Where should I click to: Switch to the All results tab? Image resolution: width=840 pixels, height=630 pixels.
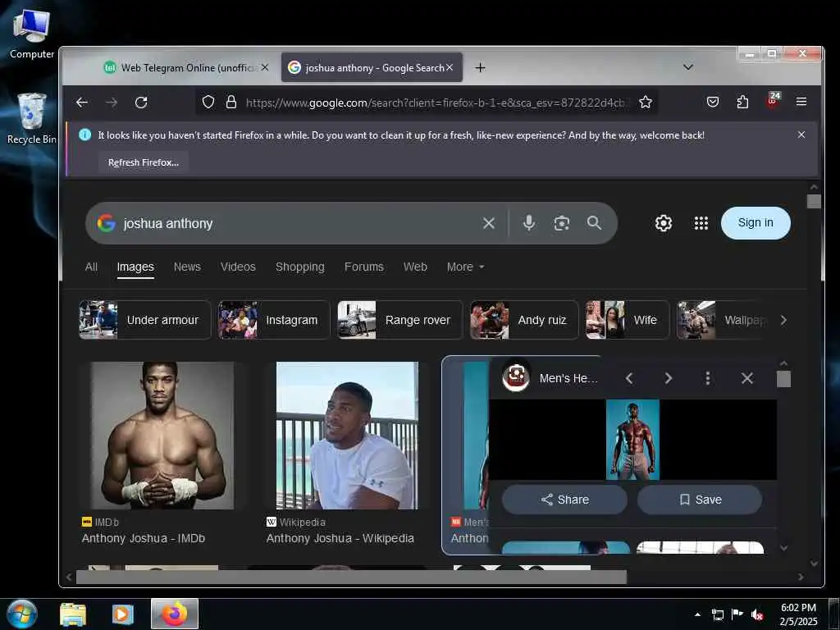click(91, 267)
